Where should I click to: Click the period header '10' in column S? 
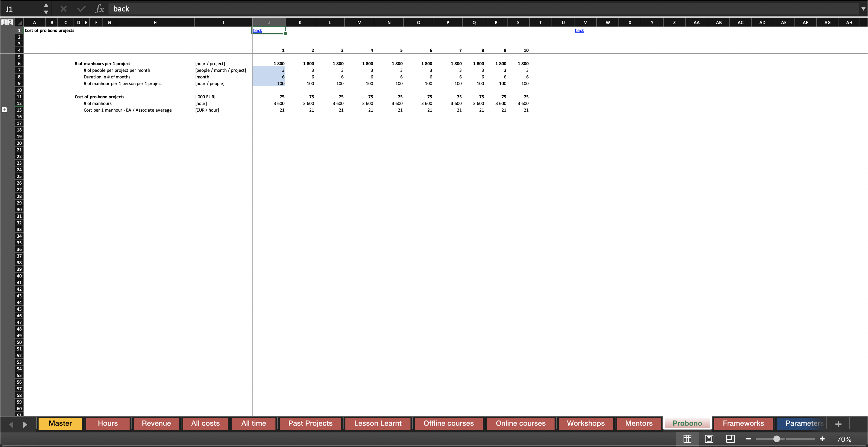(x=526, y=50)
